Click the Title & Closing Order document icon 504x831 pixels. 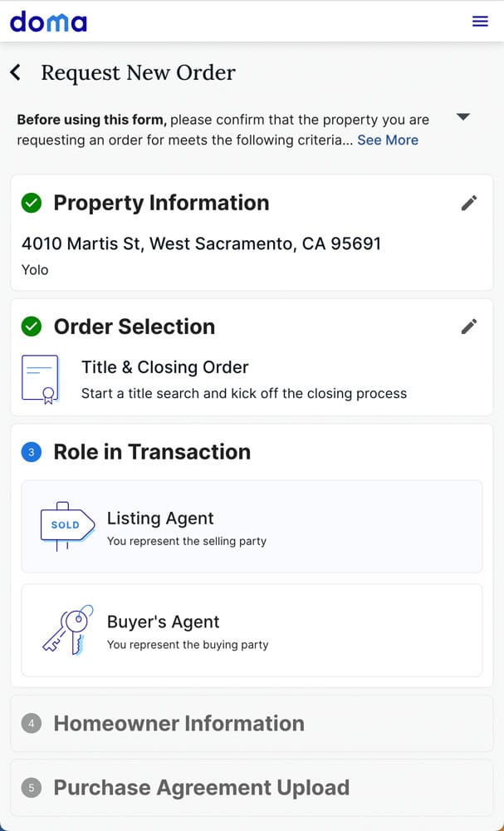coord(40,379)
